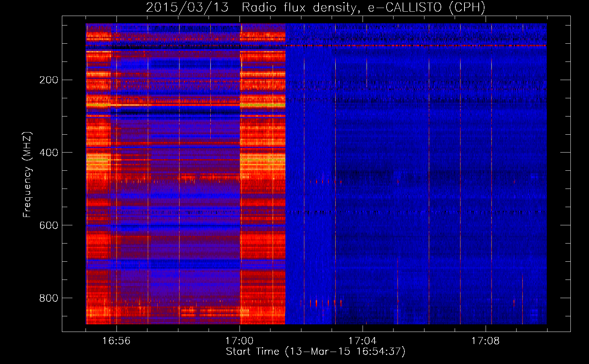Viewport: 589px width, 364px height.
Task: Click the 400 frequency tick label
Action: coord(49,153)
